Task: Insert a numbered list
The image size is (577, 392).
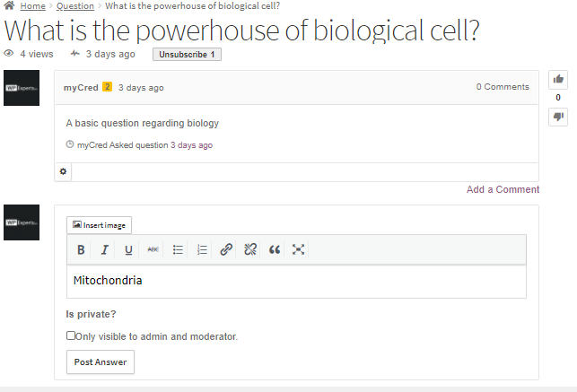Action: pos(202,249)
